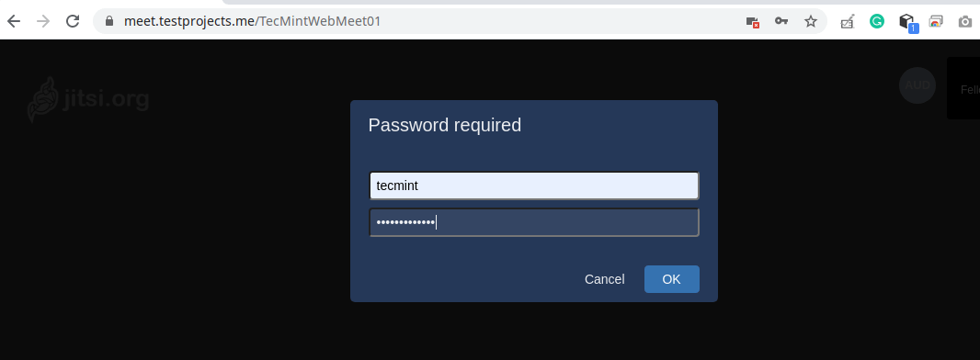Click the browser forward arrow
980x360 pixels.
tap(43, 21)
